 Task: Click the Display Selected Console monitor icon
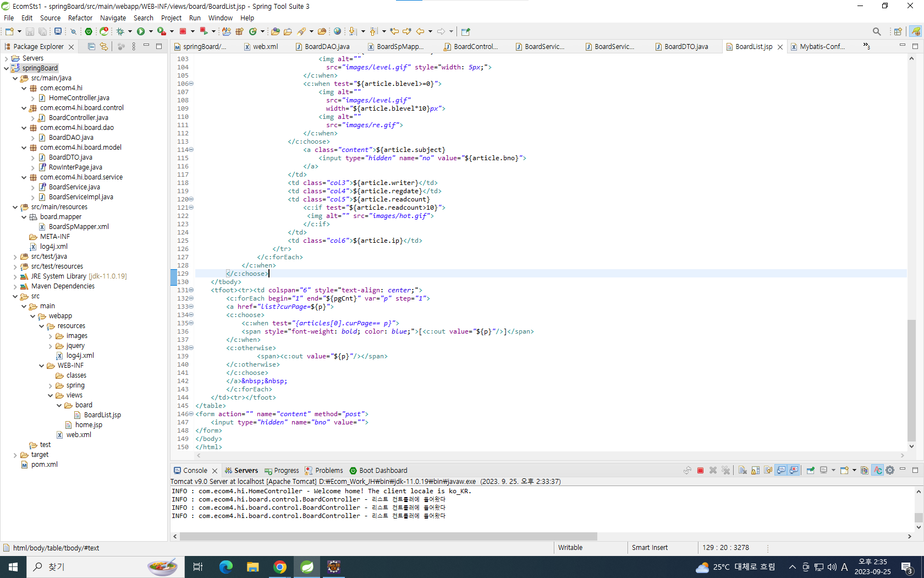point(823,471)
